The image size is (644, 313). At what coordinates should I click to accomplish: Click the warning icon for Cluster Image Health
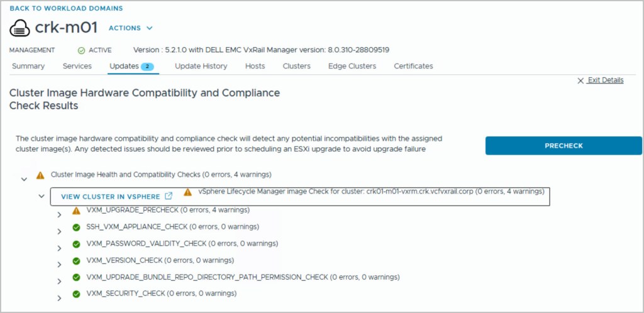[x=40, y=175]
